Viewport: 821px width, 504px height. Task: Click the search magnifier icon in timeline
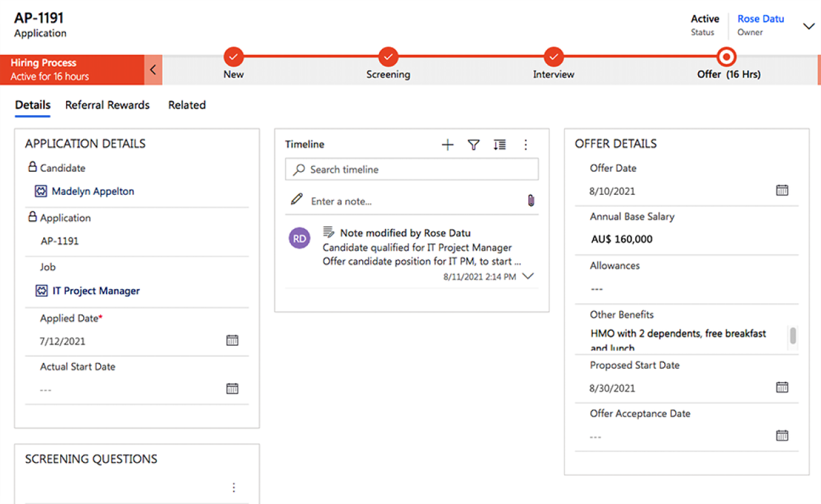point(299,169)
